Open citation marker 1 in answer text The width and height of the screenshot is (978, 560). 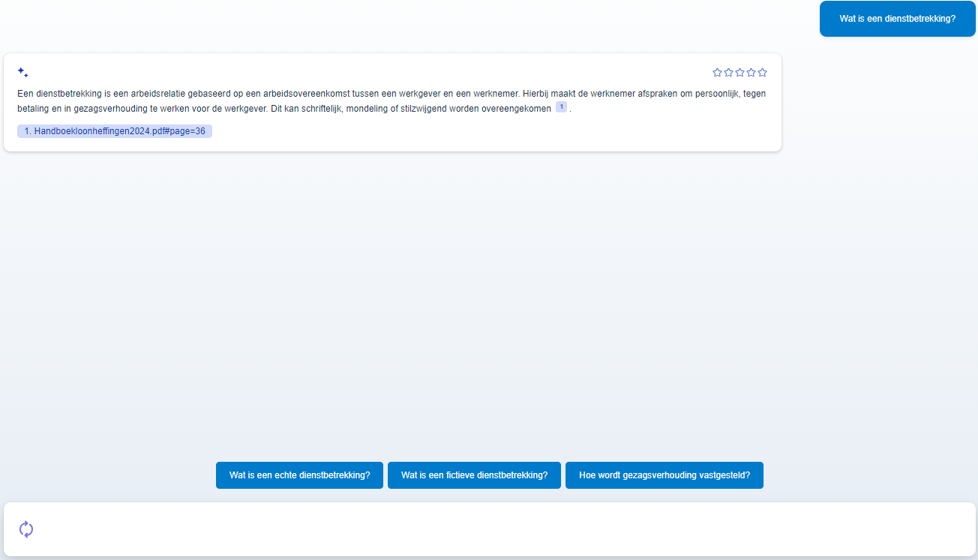561,107
